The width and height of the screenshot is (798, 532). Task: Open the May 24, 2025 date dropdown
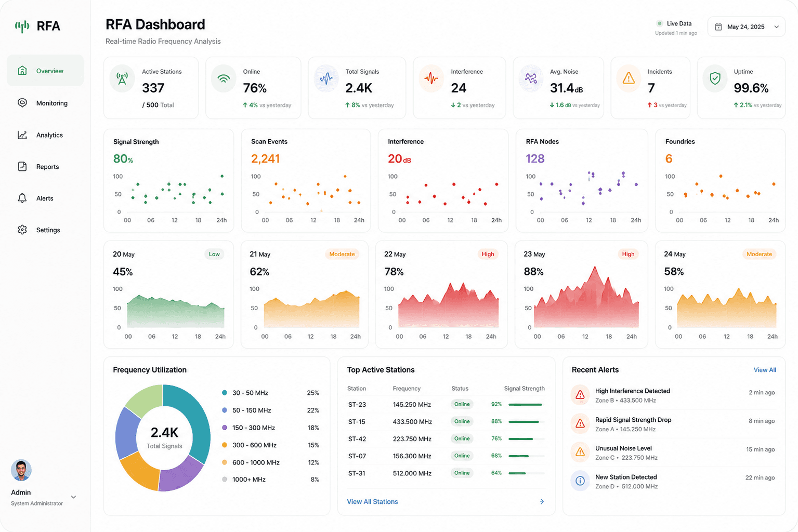[x=746, y=27]
